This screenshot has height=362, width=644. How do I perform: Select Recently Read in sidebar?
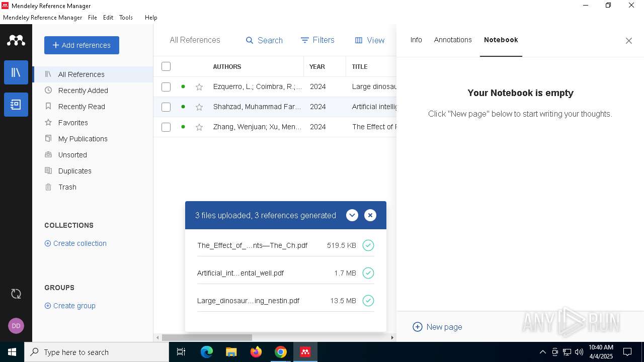[93, 107]
